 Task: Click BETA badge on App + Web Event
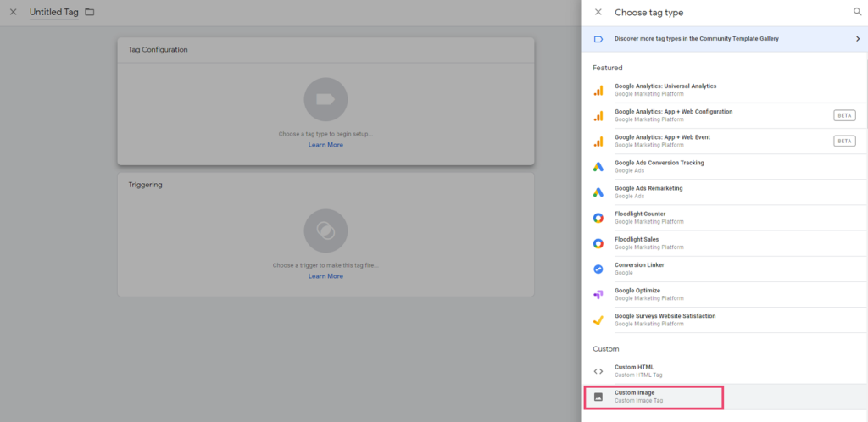pos(844,141)
